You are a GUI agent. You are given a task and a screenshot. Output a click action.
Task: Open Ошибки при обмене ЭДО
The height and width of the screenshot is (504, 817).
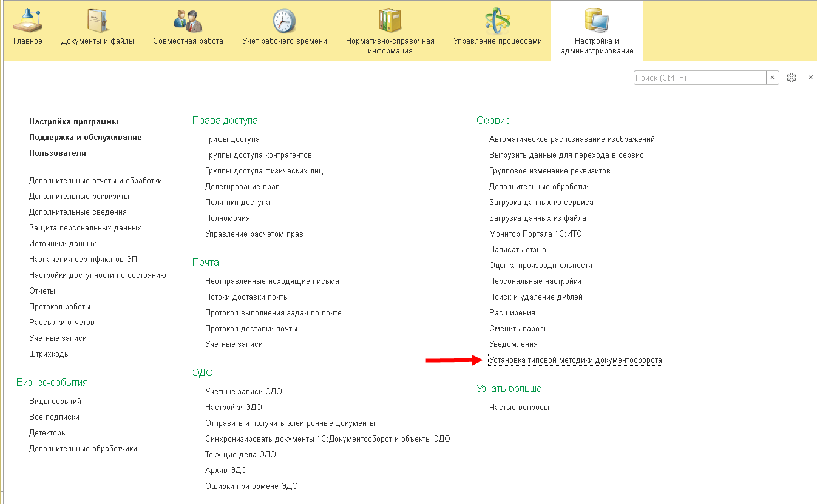251,486
